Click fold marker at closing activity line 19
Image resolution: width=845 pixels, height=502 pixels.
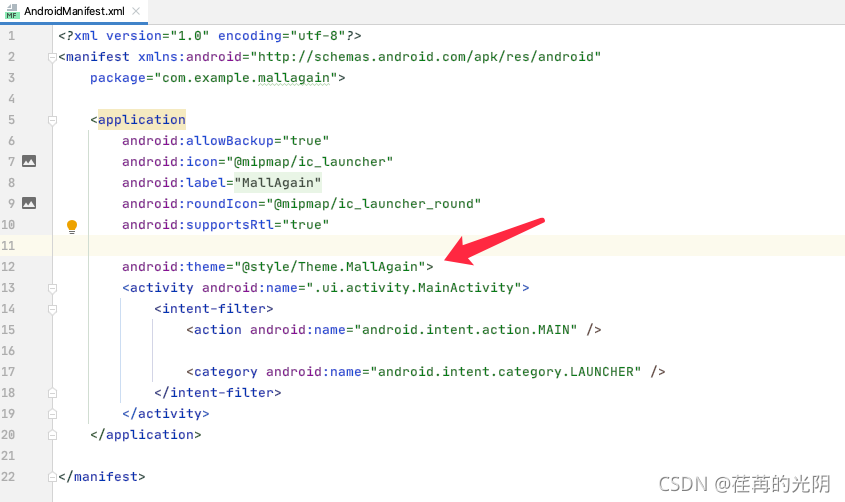52,414
